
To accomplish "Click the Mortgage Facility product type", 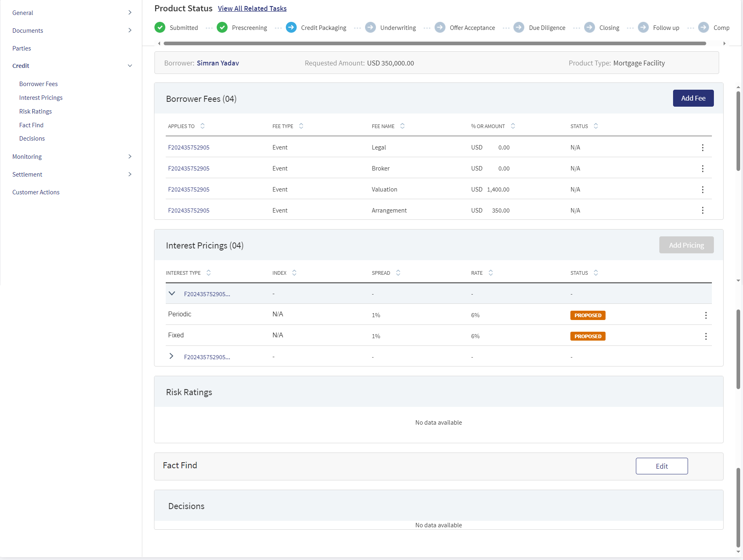I will [639, 63].
